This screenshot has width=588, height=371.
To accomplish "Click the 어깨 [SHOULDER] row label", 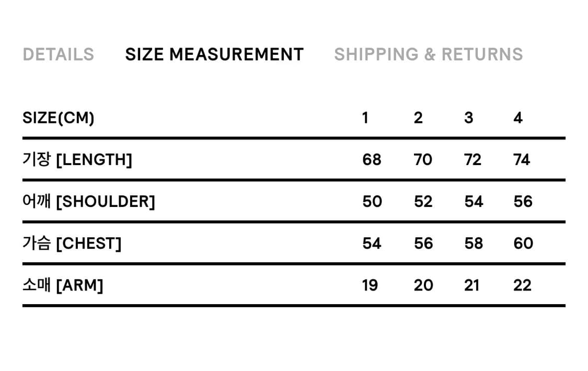I will (x=89, y=202).
